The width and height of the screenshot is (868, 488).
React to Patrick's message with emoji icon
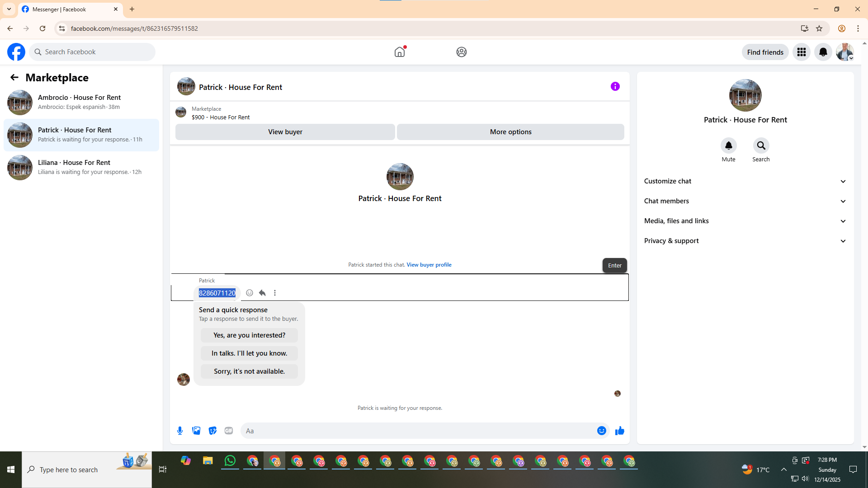[250, 293]
